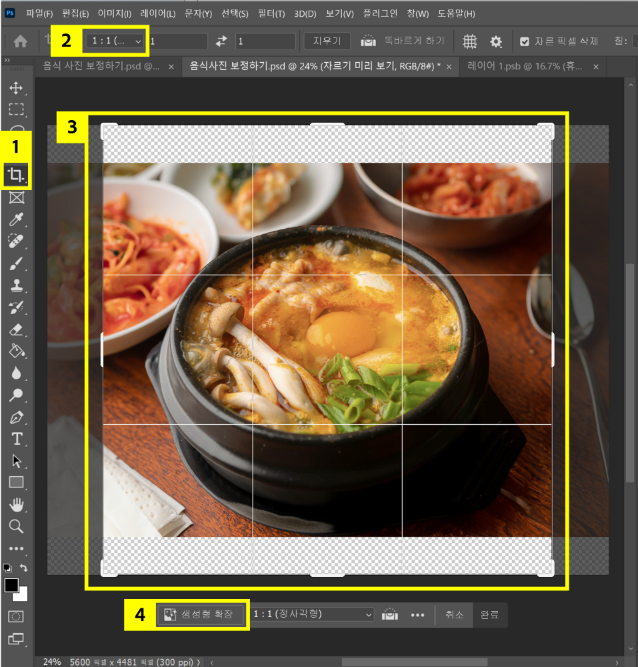Toggle Quick Mask mode icon
The width and height of the screenshot is (638, 667).
tap(16, 616)
